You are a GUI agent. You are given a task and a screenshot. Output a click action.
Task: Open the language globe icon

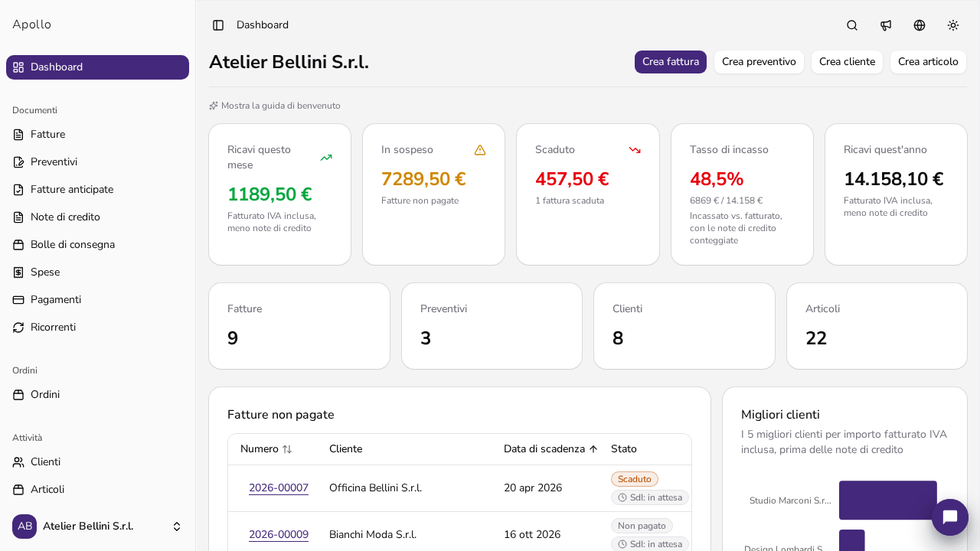(920, 25)
